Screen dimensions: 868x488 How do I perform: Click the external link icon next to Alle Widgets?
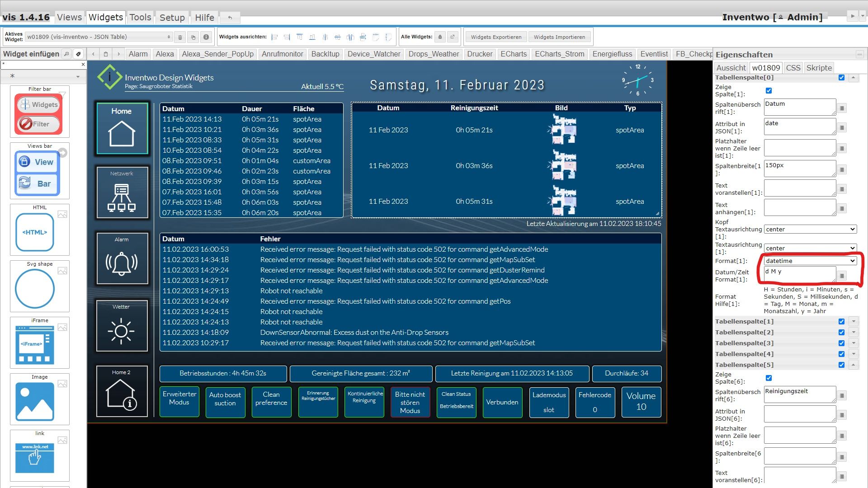[453, 37]
